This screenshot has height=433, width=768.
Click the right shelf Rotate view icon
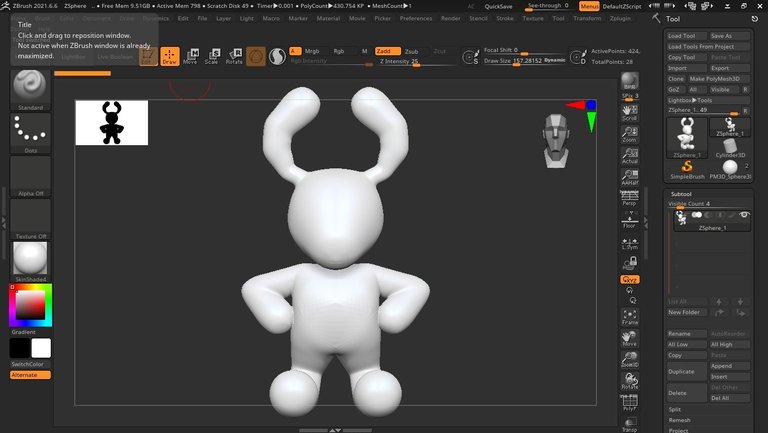(x=629, y=381)
